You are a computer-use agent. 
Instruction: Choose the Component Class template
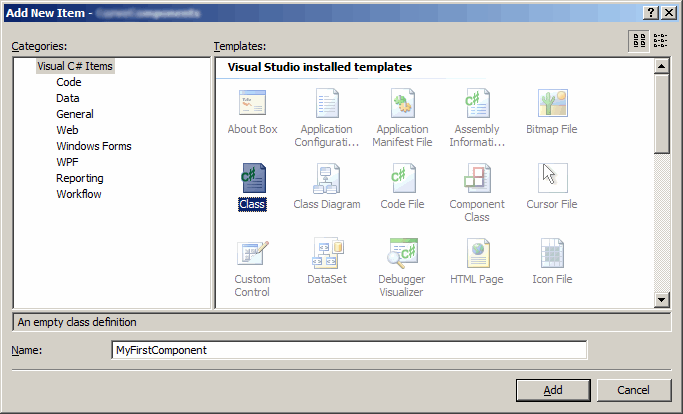coord(477,180)
